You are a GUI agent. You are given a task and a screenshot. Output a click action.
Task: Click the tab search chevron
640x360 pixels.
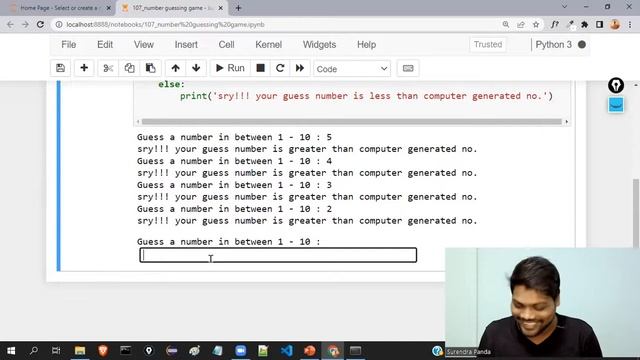[x=564, y=7]
